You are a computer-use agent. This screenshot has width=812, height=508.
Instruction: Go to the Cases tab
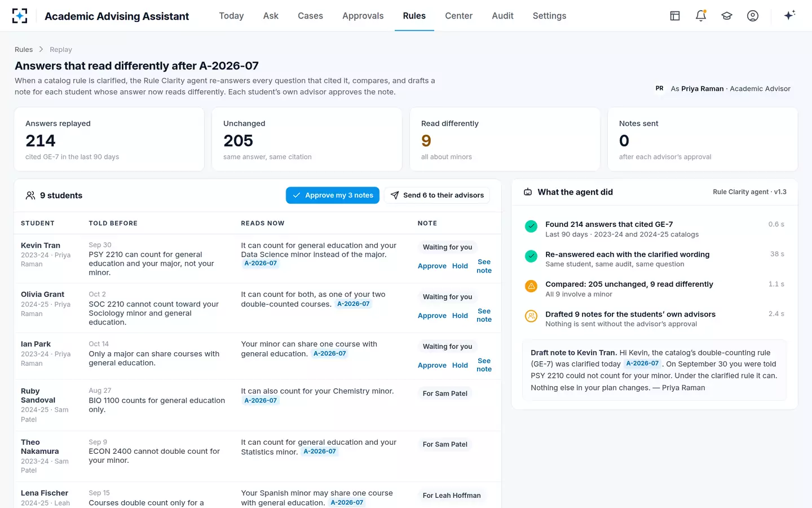[x=310, y=16]
